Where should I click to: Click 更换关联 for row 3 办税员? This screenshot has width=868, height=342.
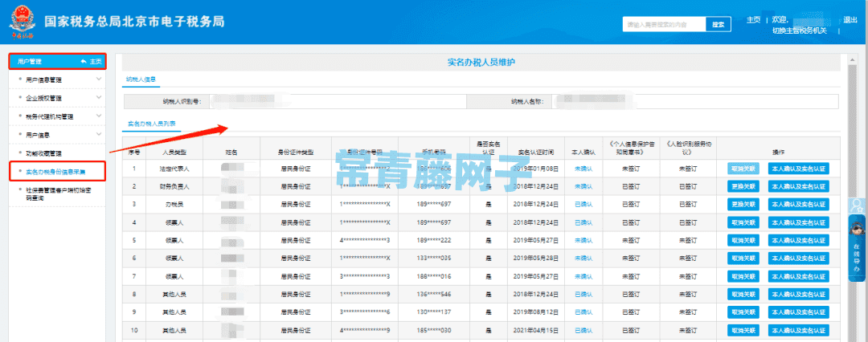743,205
